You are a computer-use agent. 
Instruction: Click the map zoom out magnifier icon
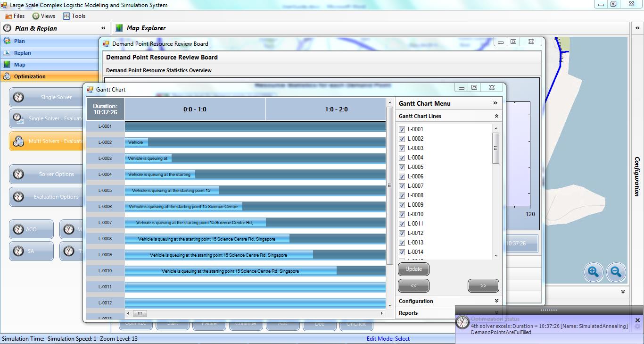[x=616, y=272]
